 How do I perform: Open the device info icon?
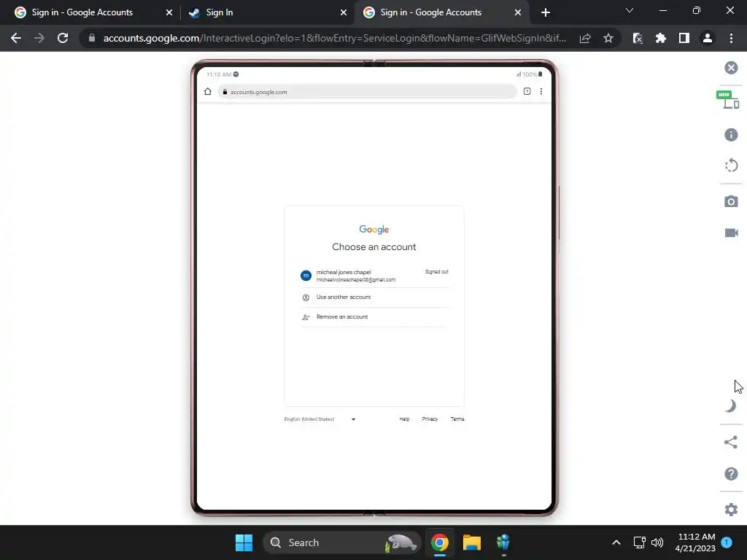(731, 135)
